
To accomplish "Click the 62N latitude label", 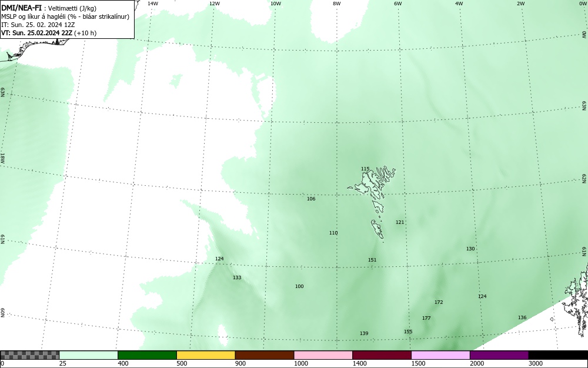I will pos(584,178).
